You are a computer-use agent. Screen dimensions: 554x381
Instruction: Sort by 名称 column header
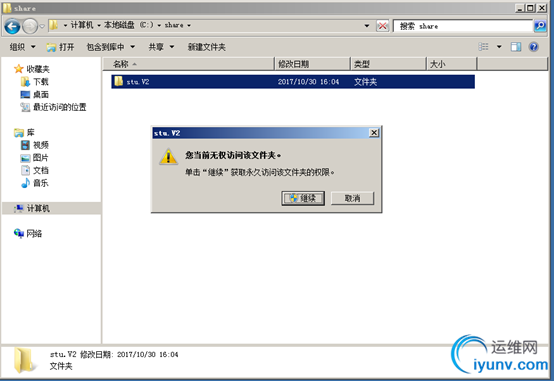188,64
